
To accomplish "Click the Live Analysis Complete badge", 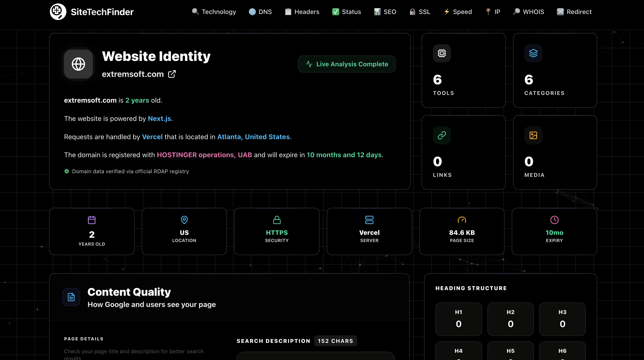I will pos(347,64).
